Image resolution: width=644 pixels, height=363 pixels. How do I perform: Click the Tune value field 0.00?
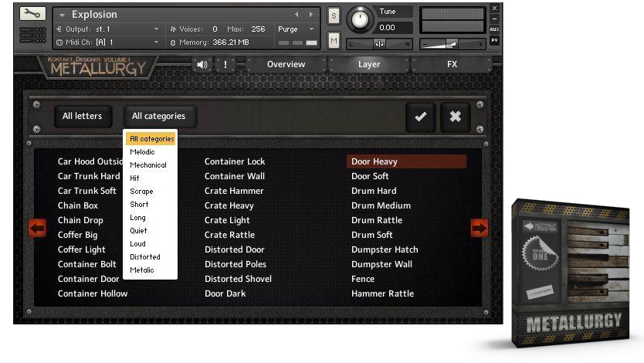[x=394, y=28]
